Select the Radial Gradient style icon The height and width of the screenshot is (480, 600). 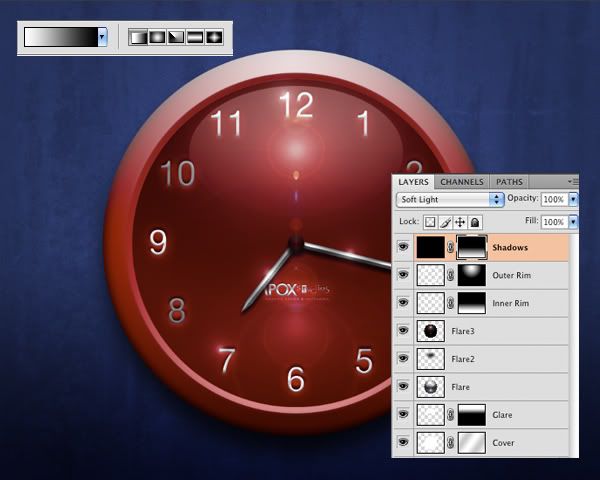tap(157, 37)
